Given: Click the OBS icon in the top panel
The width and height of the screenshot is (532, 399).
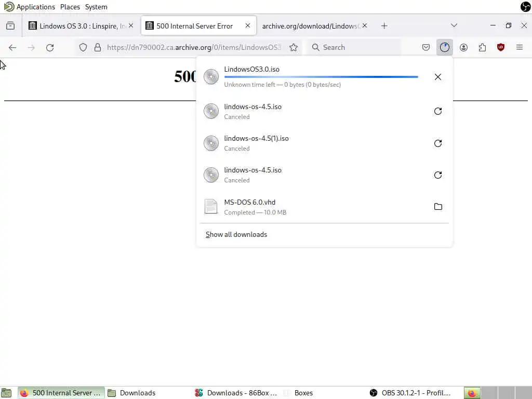Looking at the screenshot, I should pyautogui.click(x=525, y=6).
